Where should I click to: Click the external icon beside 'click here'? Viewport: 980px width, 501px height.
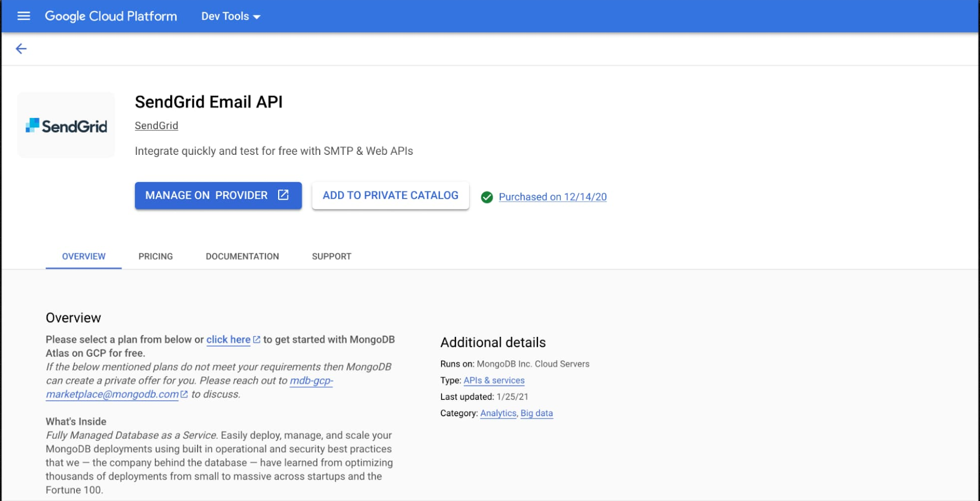coord(257,340)
